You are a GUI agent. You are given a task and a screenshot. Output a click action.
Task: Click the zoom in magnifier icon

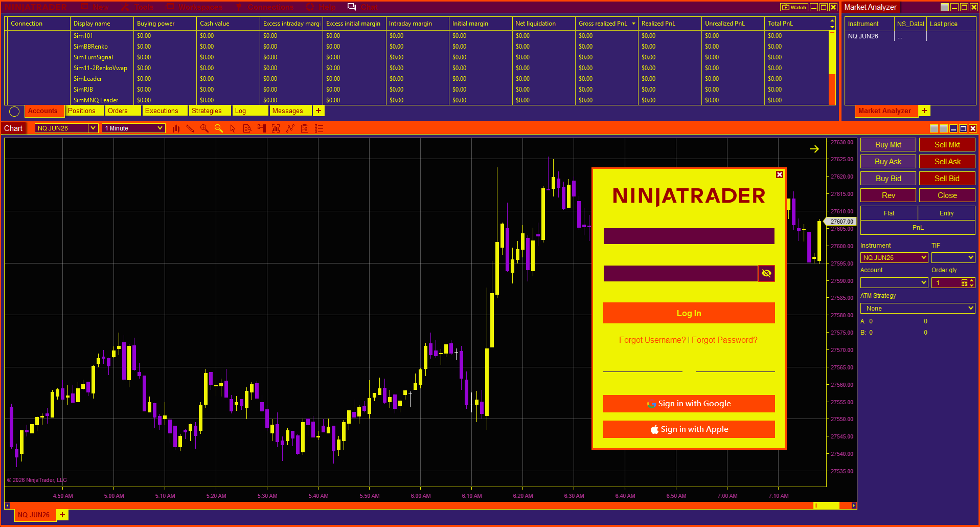204,128
